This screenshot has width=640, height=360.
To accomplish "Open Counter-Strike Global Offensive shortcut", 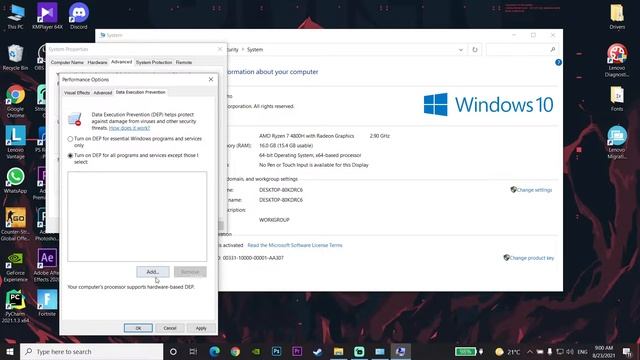I will pos(15,224).
